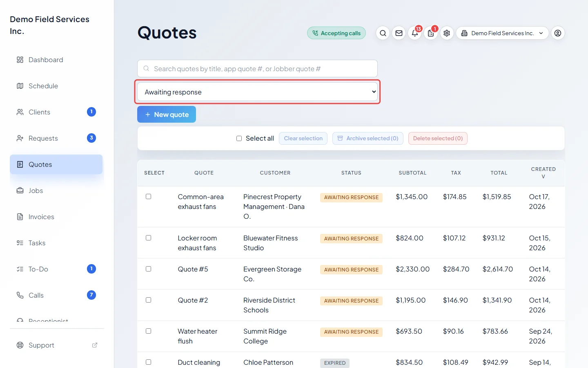Open Tasks in the sidebar

[x=56, y=243]
